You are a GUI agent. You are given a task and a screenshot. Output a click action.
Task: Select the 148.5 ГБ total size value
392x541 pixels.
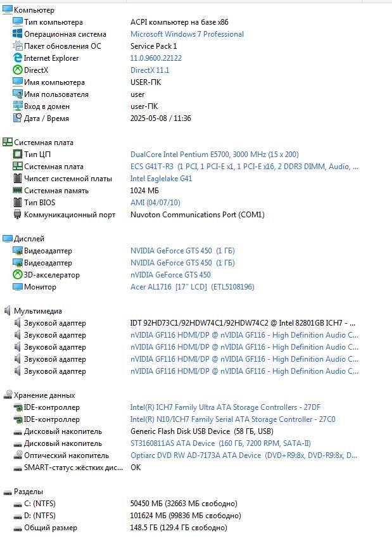tap(179, 528)
